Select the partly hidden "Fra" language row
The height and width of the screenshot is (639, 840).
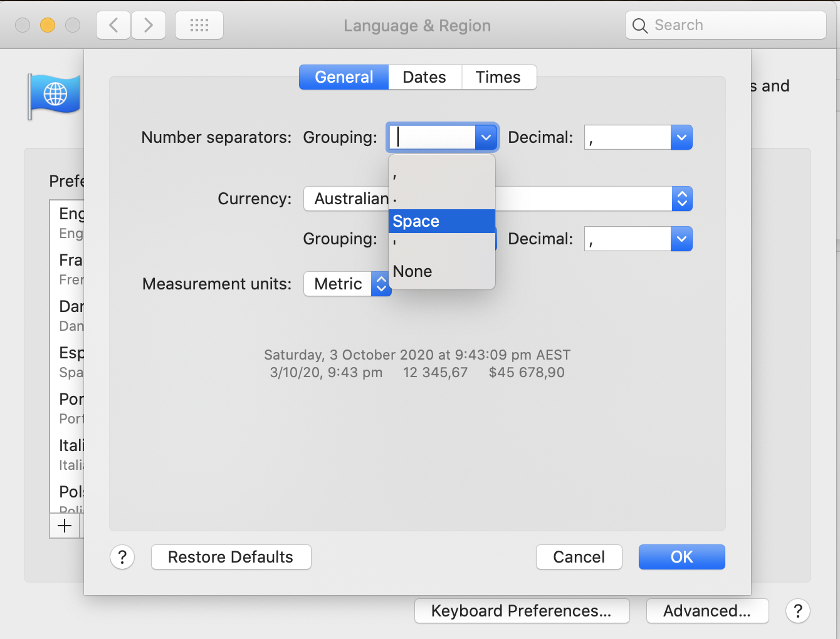tap(67, 269)
